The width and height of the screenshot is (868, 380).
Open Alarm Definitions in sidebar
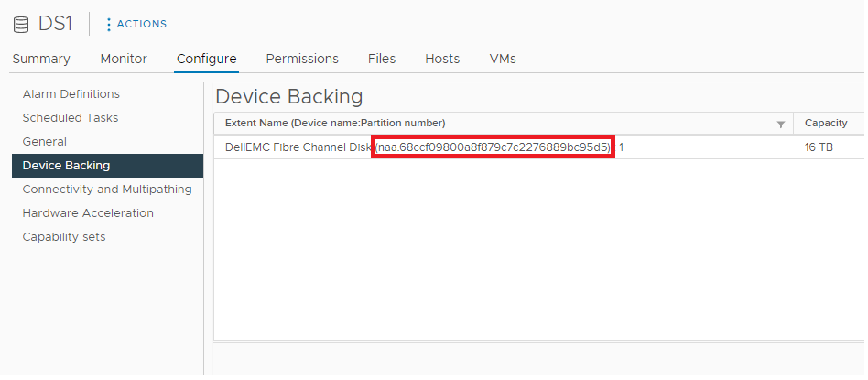pyautogui.click(x=71, y=94)
